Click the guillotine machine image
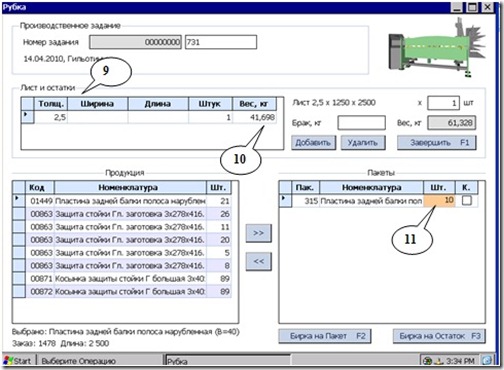 (x=437, y=48)
